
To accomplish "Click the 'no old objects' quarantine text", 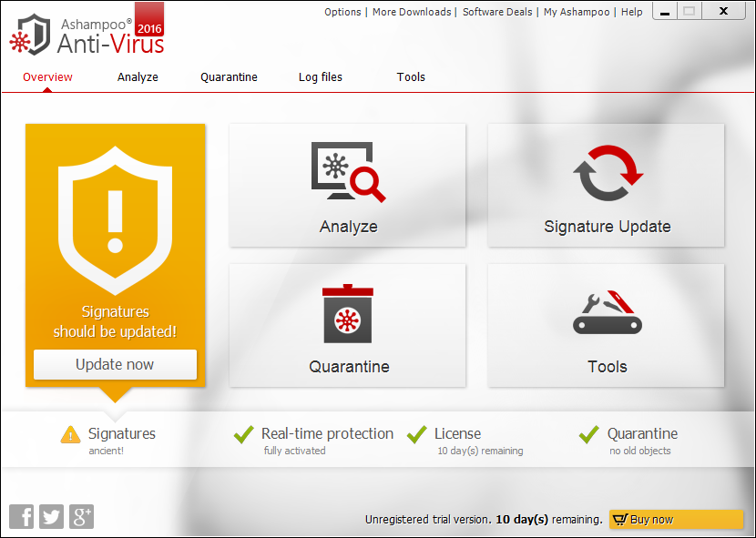I will tap(640, 451).
